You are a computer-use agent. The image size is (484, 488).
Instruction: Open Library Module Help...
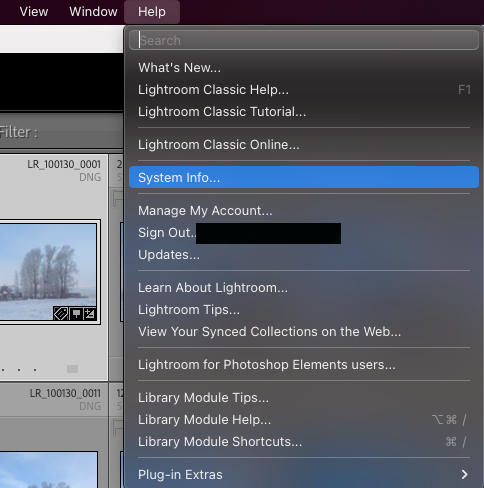point(304,420)
